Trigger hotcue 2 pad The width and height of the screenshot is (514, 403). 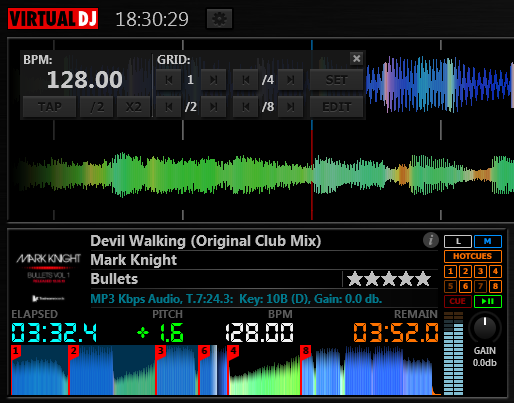pyautogui.click(x=465, y=271)
